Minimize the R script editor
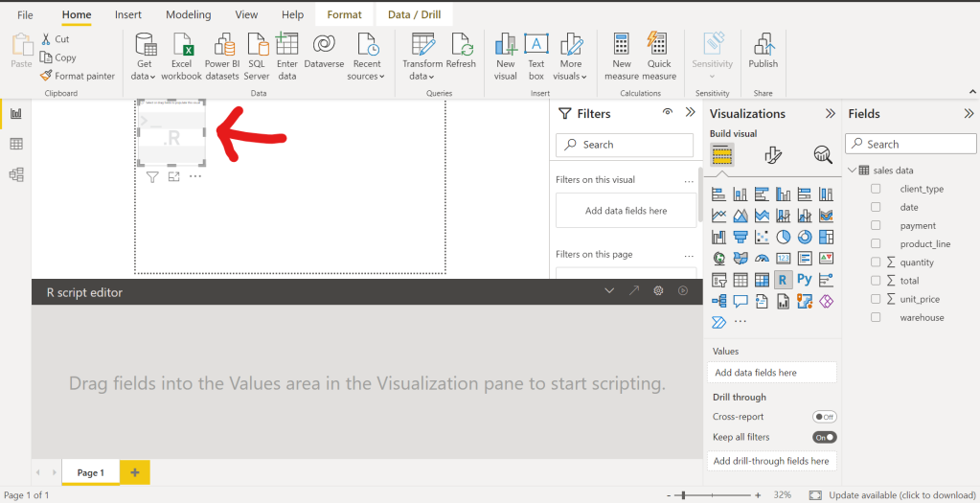 tap(609, 290)
